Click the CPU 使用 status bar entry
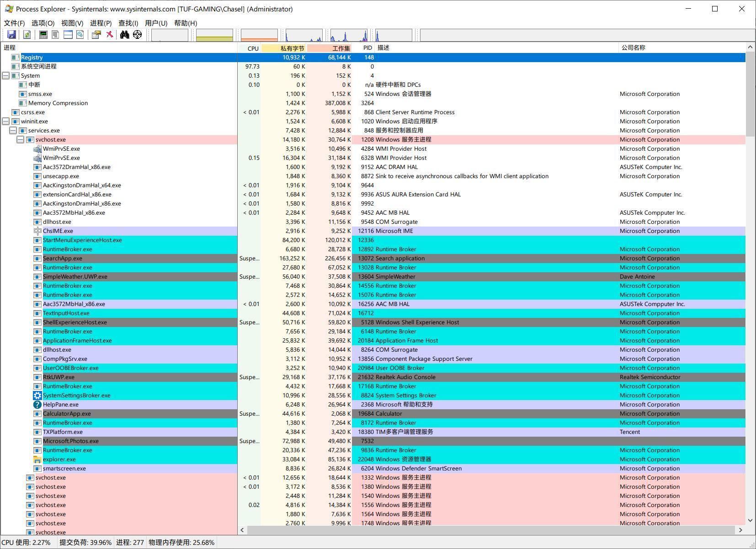This screenshot has height=549, width=756. [x=26, y=543]
